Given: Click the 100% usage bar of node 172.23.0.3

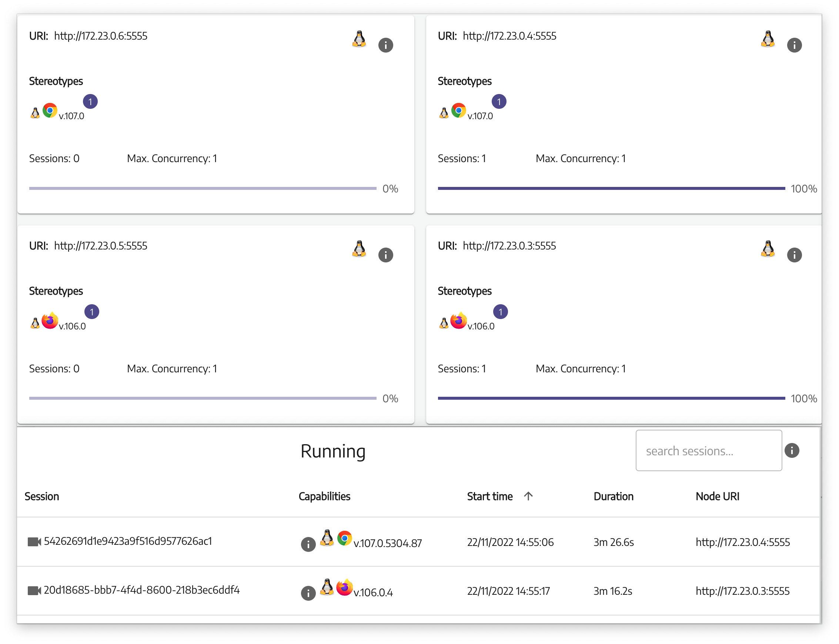Looking at the screenshot, I should pos(611,398).
